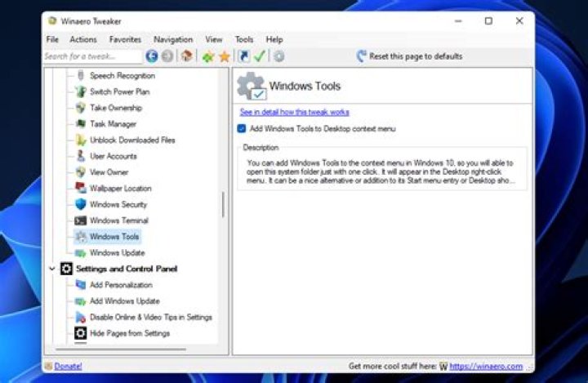Click the Speech Recognition microphone icon

click(x=80, y=75)
